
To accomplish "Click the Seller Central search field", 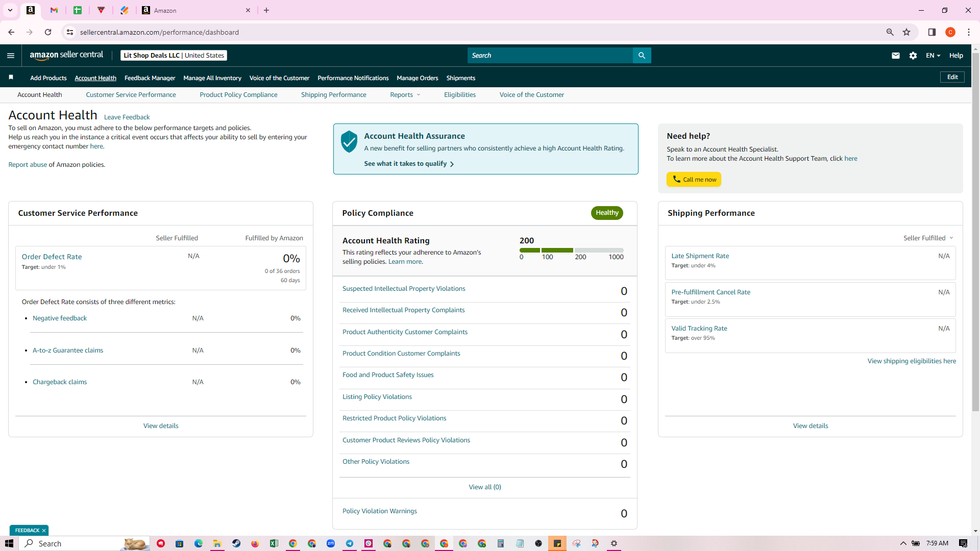I will 550,56.
